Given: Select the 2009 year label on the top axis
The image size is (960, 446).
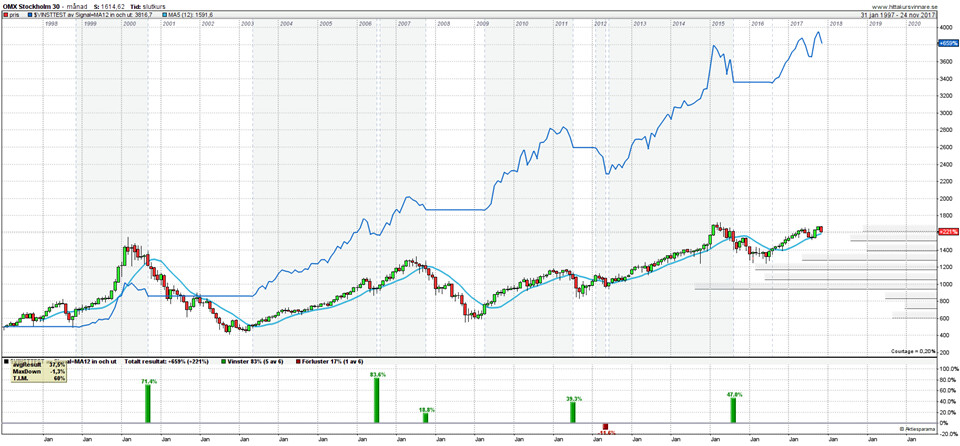Looking at the screenshot, I should point(482,23).
